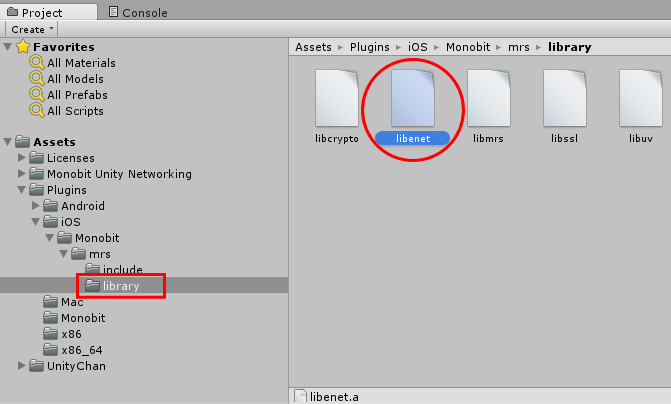
Task: Open All Scripts saved search
Action: click(67, 111)
